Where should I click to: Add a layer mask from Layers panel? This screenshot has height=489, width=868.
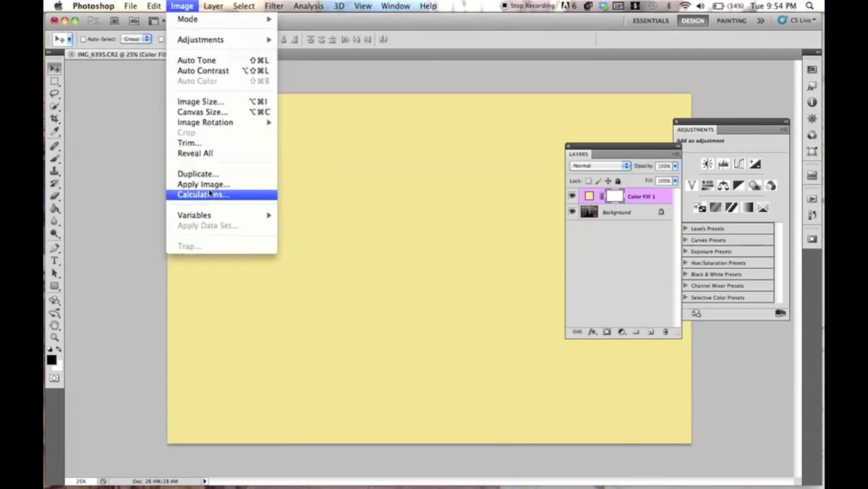pyautogui.click(x=607, y=332)
